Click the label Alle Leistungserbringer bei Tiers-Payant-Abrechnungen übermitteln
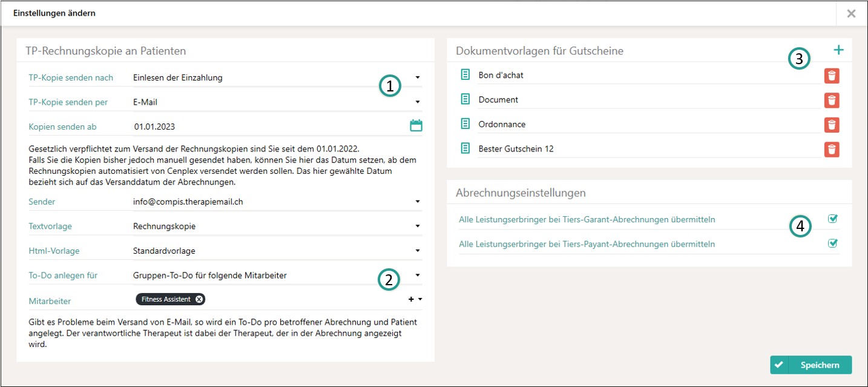868x387 pixels. click(x=587, y=244)
